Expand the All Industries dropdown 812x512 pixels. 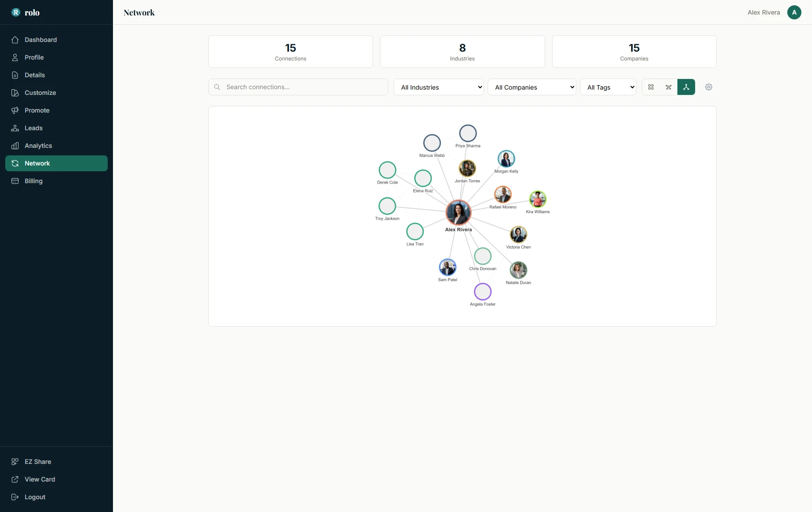439,87
